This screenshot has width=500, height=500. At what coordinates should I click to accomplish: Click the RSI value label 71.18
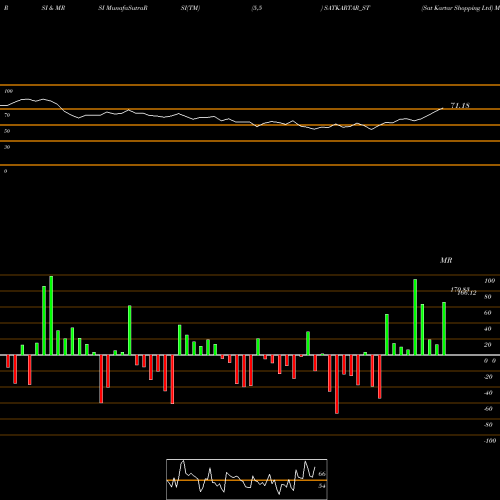coord(460,106)
